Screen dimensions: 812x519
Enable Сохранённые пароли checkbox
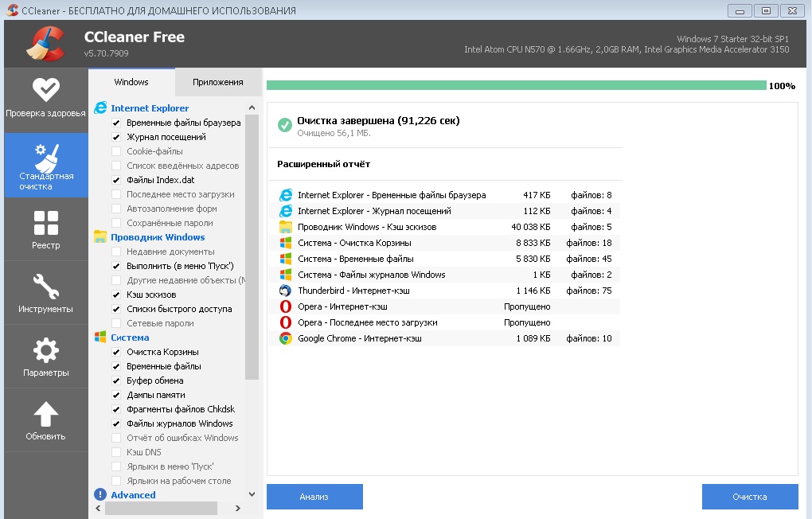point(116,223)
